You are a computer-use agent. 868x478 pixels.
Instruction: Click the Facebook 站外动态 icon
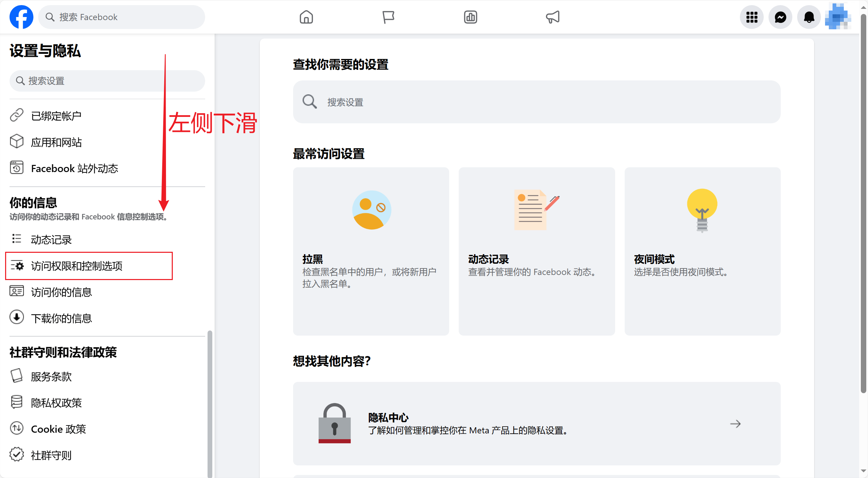coord(17,168)
